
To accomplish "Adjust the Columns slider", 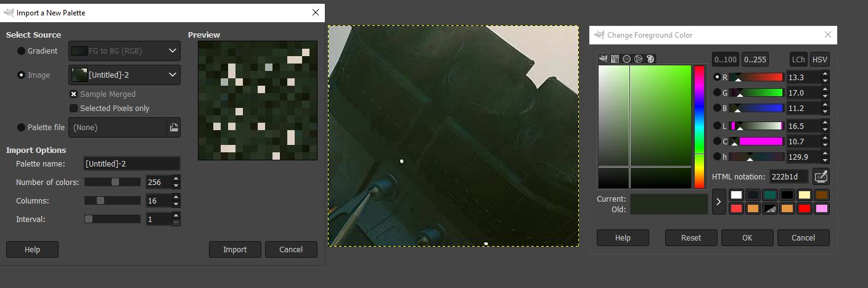I will pos(113,200).
